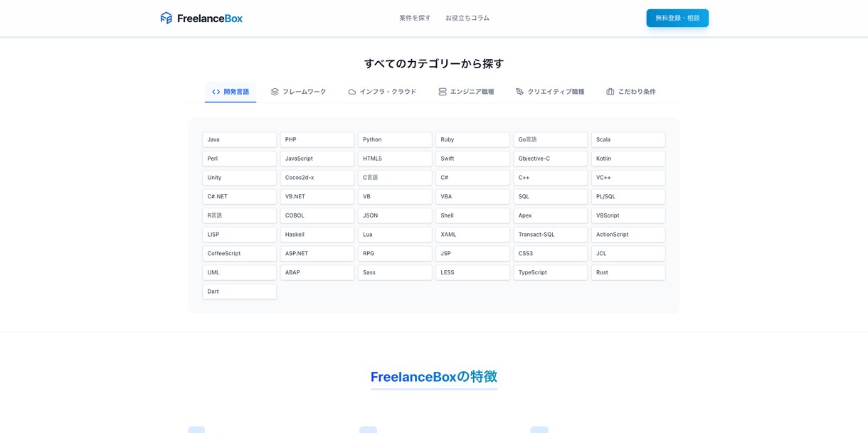Pick the COBOL category
Image resolution: width=868 pixels, height=433 pixels.
point(317,215)
